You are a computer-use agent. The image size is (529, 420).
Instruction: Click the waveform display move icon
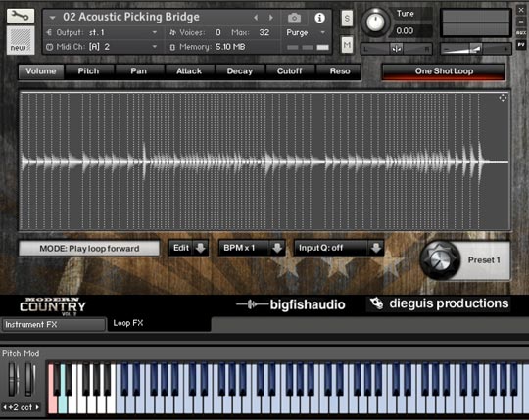(x=503, y=98)
